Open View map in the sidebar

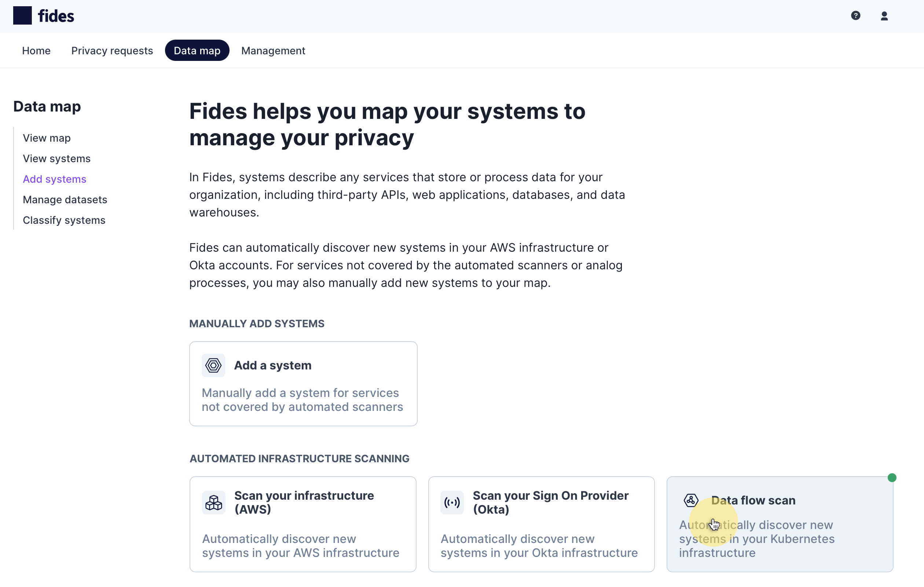pyautogui.click(x=47, y=138)
